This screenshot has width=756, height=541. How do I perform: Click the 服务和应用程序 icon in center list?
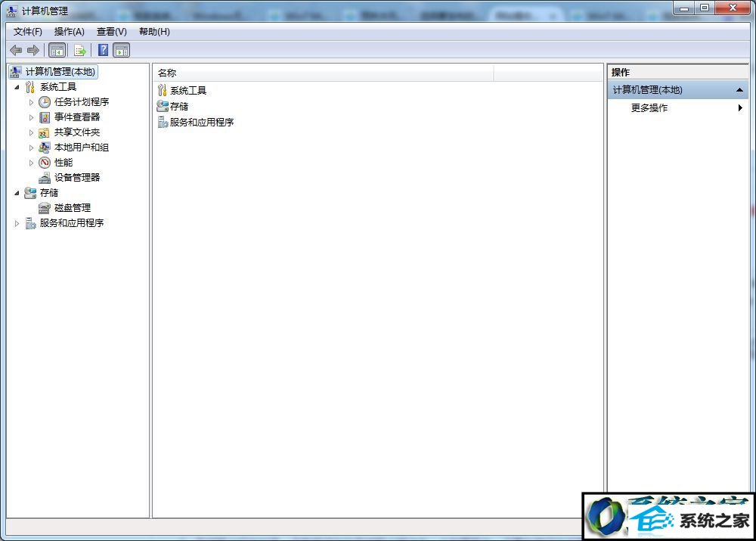tap(163, 122)
